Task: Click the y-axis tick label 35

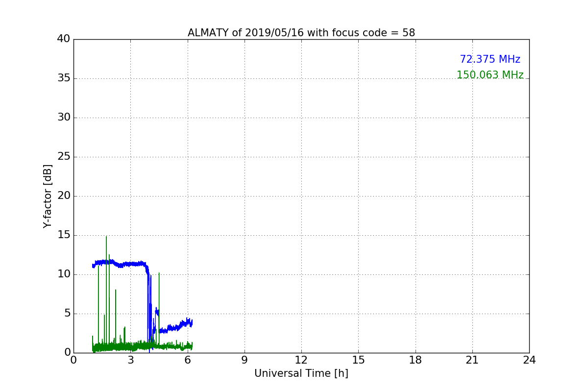Action: pyautogui.click(x=64, y=78)
